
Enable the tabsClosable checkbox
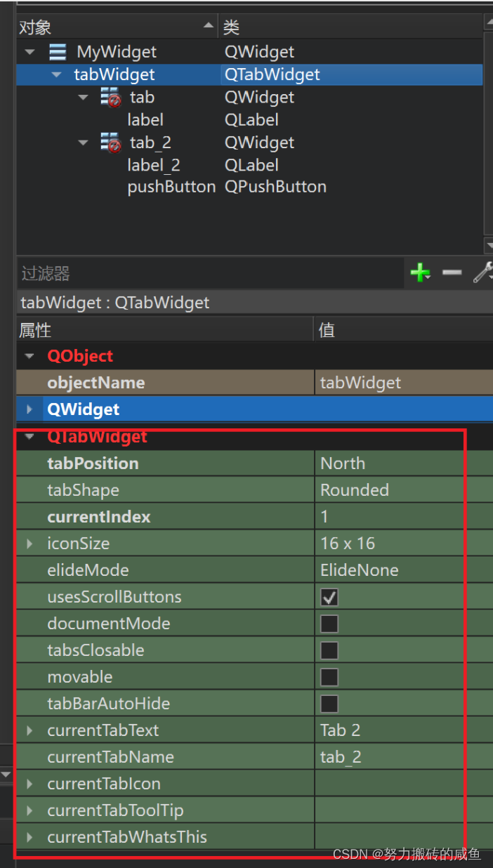pyautogui.click(x=329, y=650)
